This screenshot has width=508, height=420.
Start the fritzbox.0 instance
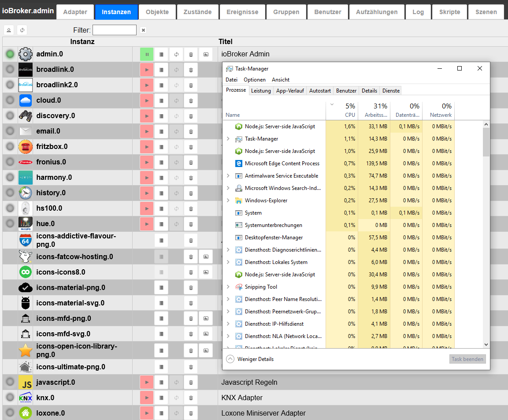147,147
